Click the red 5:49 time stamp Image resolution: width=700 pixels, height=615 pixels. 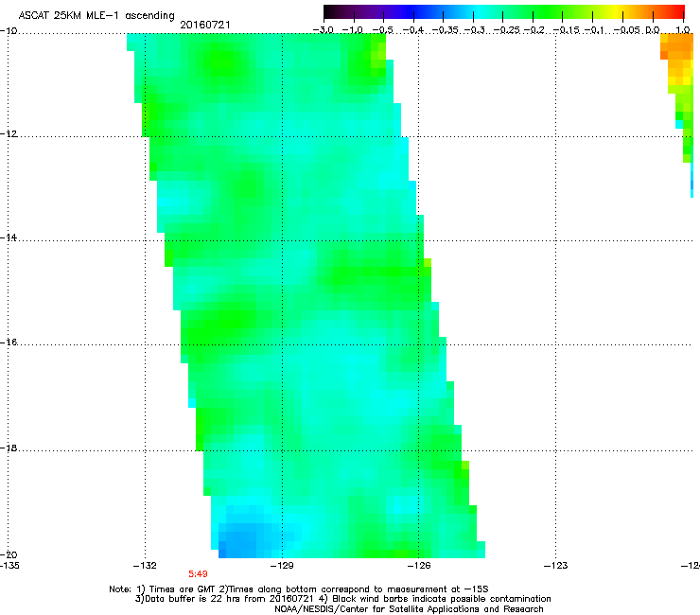(198, 574)
